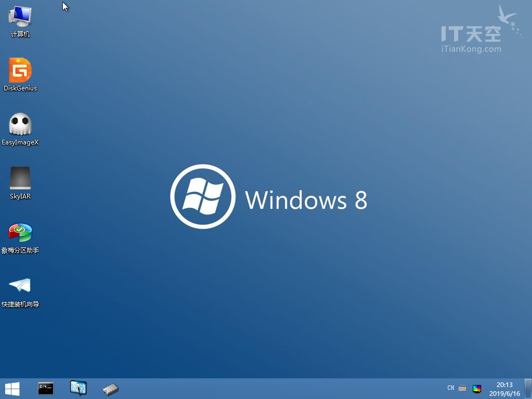Screen dimensions: 532x399
Task: Open the clock showing 20:13
Action: tap(504, 385)
